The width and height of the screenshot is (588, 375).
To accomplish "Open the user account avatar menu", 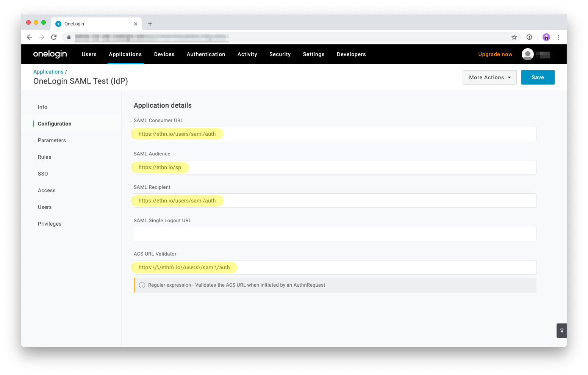I will [x=528, y=54].
